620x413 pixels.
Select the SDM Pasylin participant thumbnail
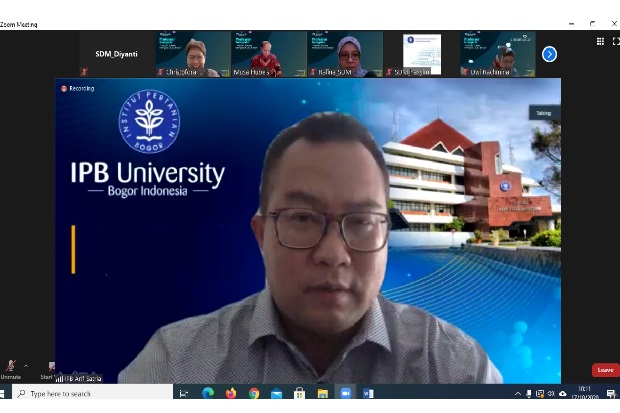tap(422, 54)
